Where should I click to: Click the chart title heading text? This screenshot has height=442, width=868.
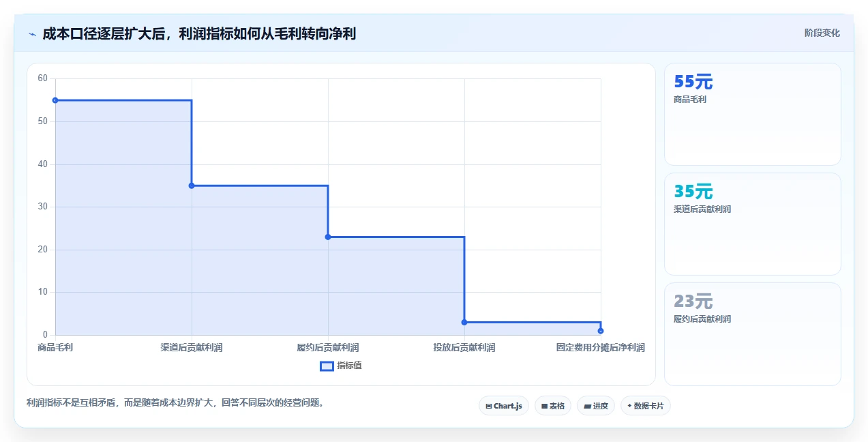[x=199, y=33]
